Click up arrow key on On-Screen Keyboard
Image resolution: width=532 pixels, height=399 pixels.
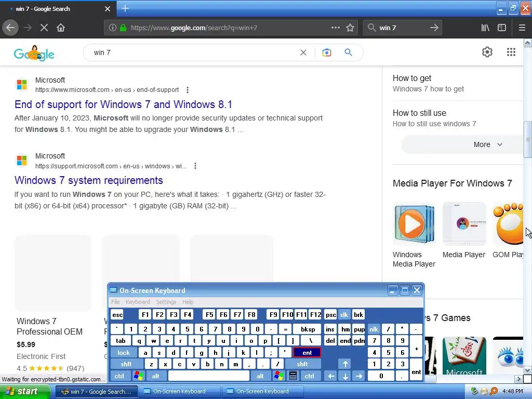tap(345, 364)
